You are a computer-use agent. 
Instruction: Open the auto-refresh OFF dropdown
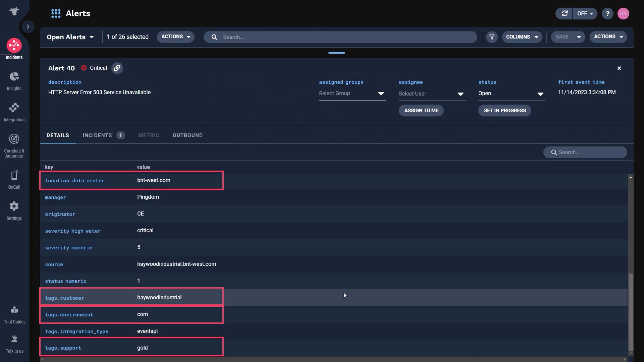click(x=585, y=13)
